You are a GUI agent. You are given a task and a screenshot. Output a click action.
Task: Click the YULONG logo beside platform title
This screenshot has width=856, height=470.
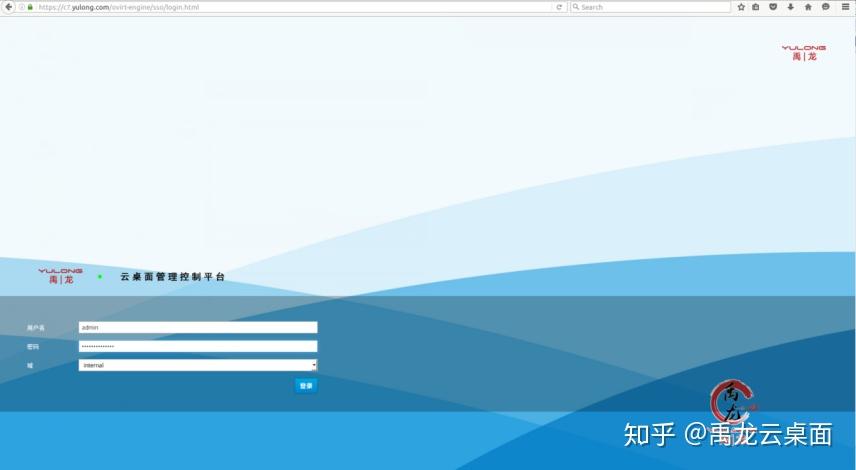pyautogui.click(x=61, y=276)
